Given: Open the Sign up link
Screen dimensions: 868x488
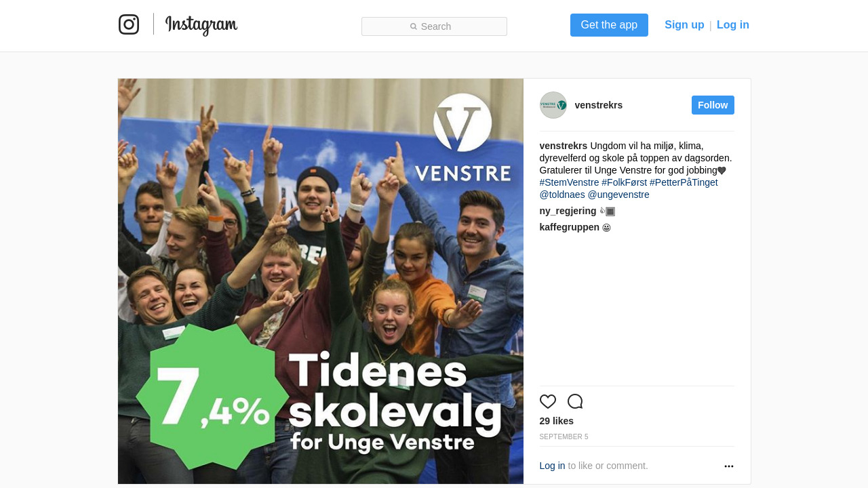Looking at the screenshot, I should tap(684, 25).
